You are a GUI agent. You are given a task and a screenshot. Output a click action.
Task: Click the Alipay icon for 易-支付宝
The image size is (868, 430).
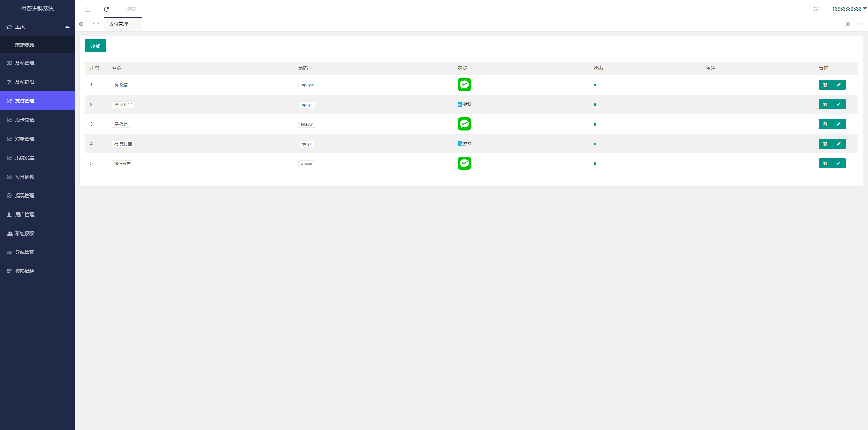464,143
